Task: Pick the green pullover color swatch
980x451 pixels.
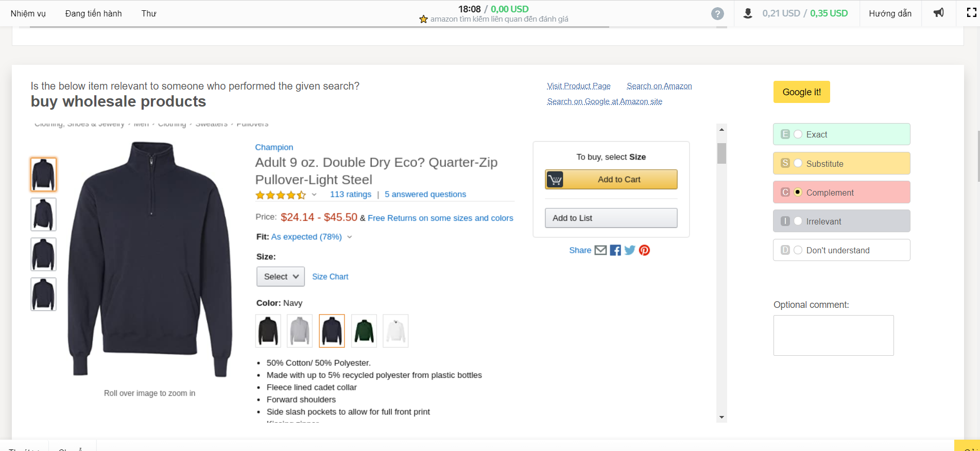Action: pos(364,331)
